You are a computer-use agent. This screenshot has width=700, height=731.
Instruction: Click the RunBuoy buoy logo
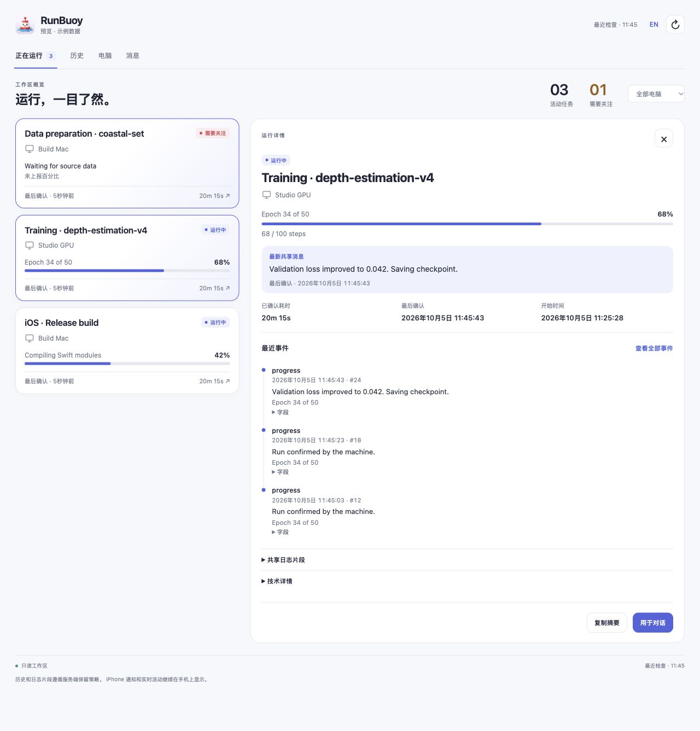[x=25, y=25]
